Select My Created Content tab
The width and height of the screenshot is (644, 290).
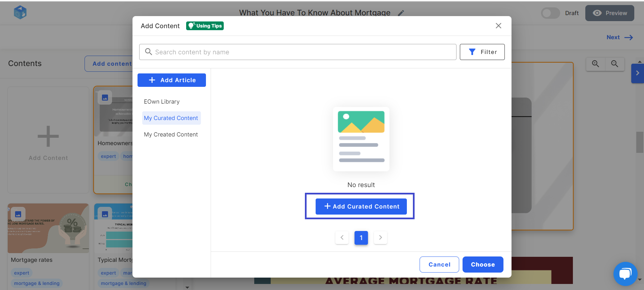pyautogui.click(x=171, y=134)
